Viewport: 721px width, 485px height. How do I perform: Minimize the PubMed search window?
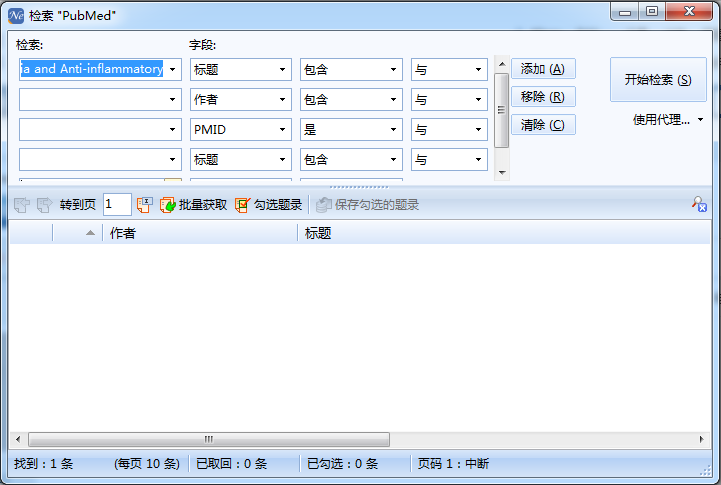[625, 11]
